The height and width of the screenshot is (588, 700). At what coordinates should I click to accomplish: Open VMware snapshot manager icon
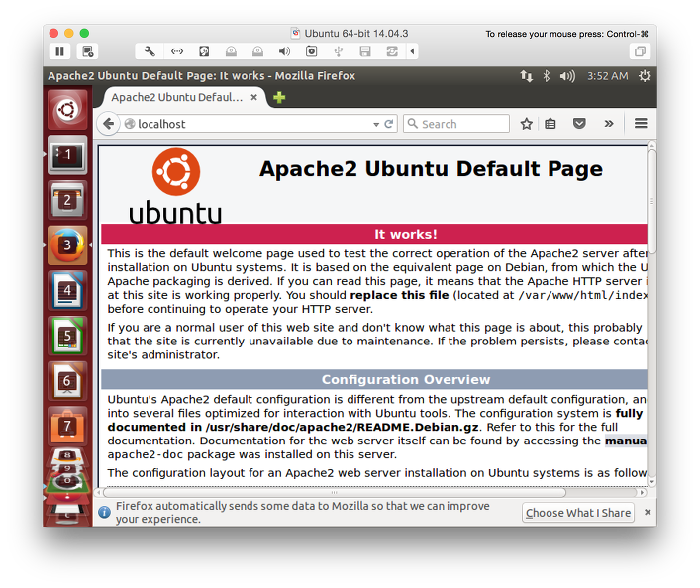[87, 51]
